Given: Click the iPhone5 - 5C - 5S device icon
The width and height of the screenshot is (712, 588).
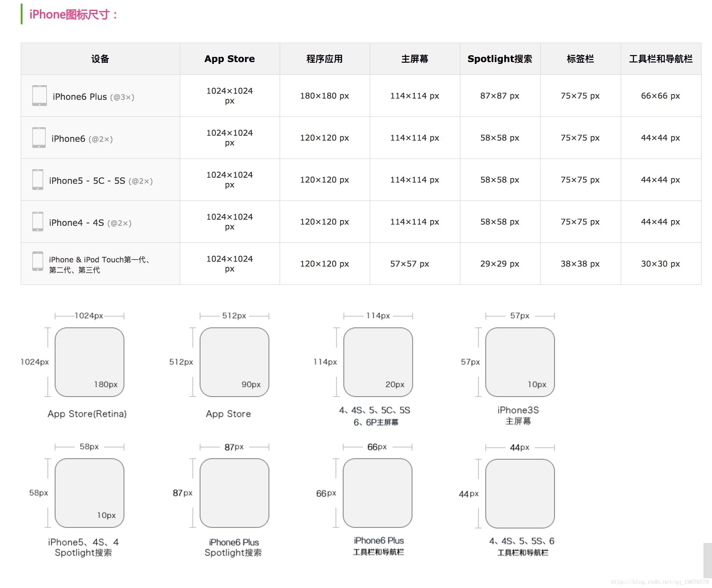Looking at the screenshot, I should point(38,180).
